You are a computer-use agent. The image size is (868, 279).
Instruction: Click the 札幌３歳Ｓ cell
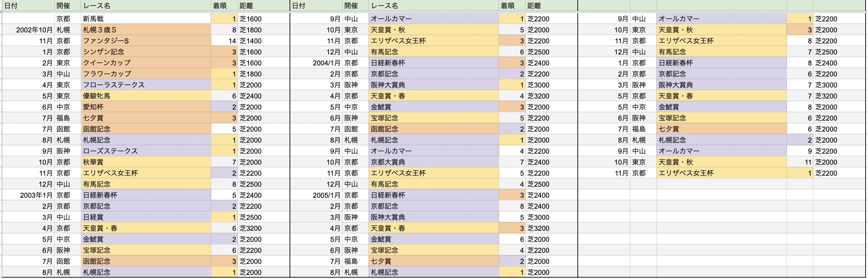click(x=145, y=30)
